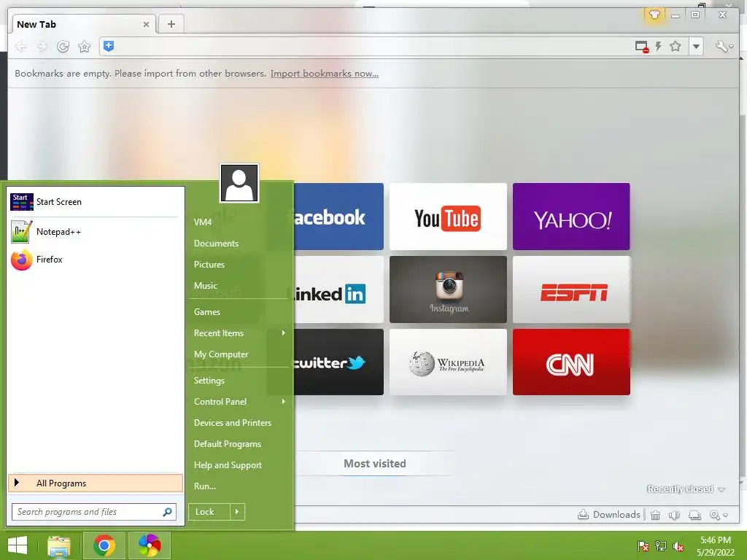The image size is (747, 560).
Task: Go back using the browser back arrow
Action: (21, 46)
